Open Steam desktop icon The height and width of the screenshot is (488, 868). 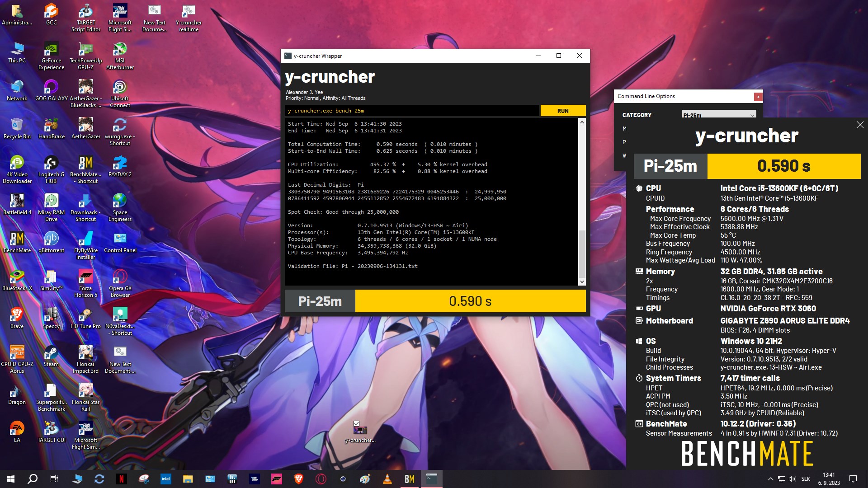(x=51, y=356)
